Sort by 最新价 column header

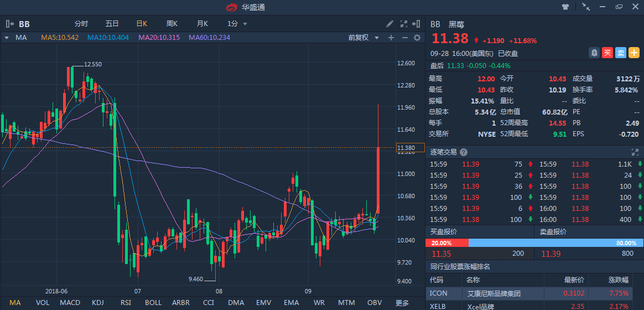coord(575,280)
